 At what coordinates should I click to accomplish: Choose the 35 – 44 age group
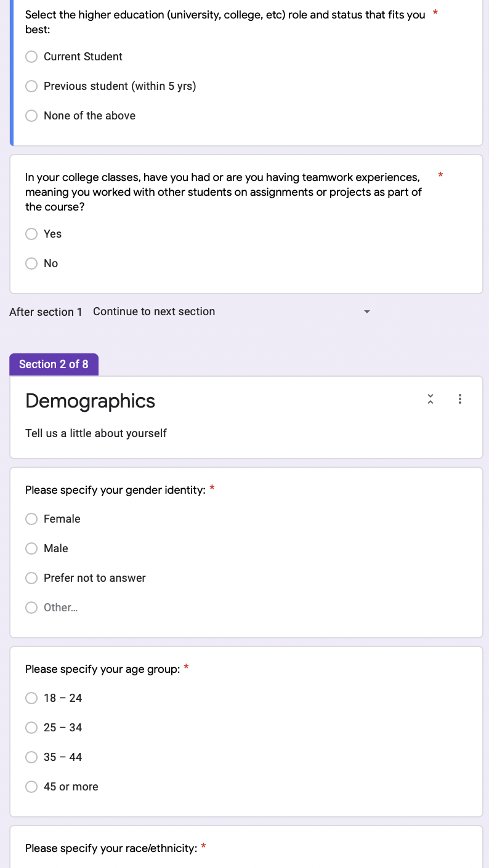point(31,757)
